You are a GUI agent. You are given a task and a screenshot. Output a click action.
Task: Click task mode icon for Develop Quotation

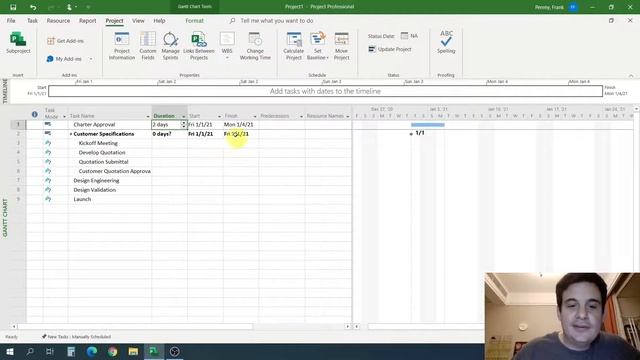(48, 153)
